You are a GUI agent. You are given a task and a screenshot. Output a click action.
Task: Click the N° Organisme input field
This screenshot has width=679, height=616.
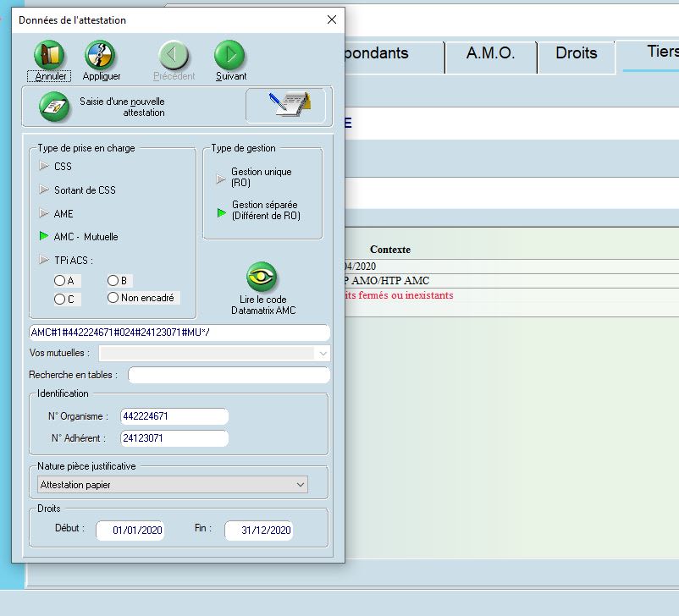pyautogui.click(x=174, y=416)
